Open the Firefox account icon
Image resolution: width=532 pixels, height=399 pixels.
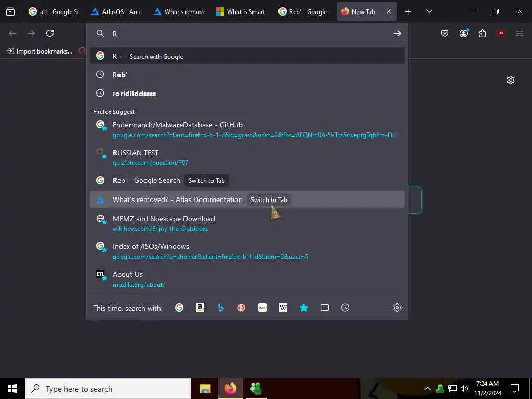click(464, 33)
